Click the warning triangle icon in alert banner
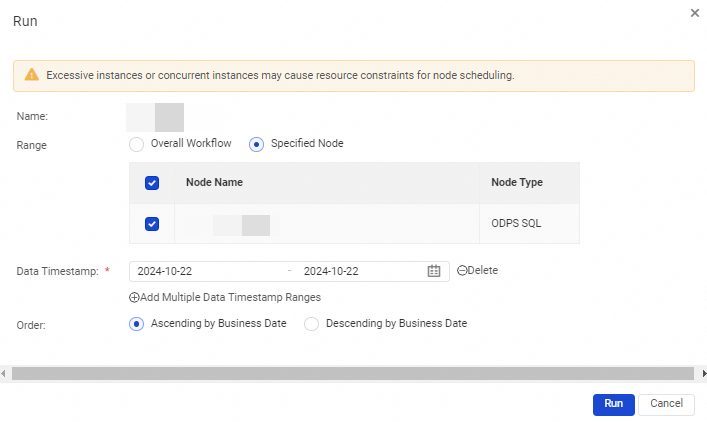The height and width of the screenshot is (422, 707). click(32, 75)
